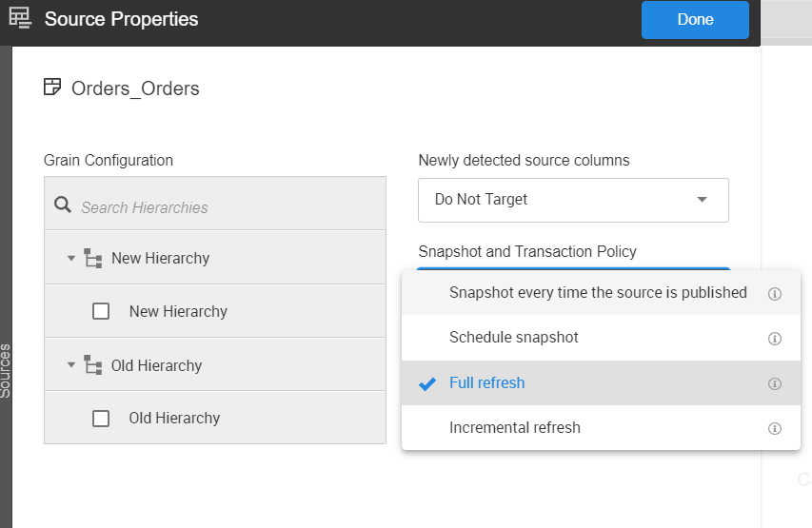Open the Do Not Target dropdown
This screenshot has width=812, height=528.
tap(573, 200)
